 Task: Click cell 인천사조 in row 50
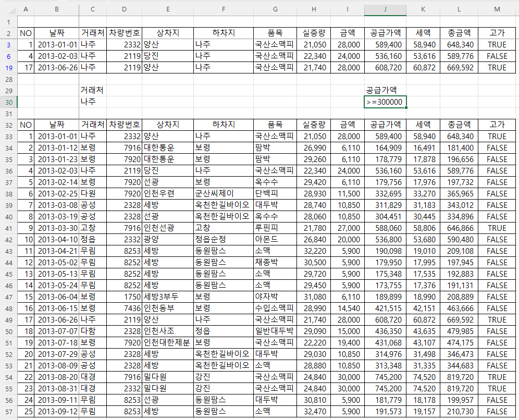pos(168,331)
